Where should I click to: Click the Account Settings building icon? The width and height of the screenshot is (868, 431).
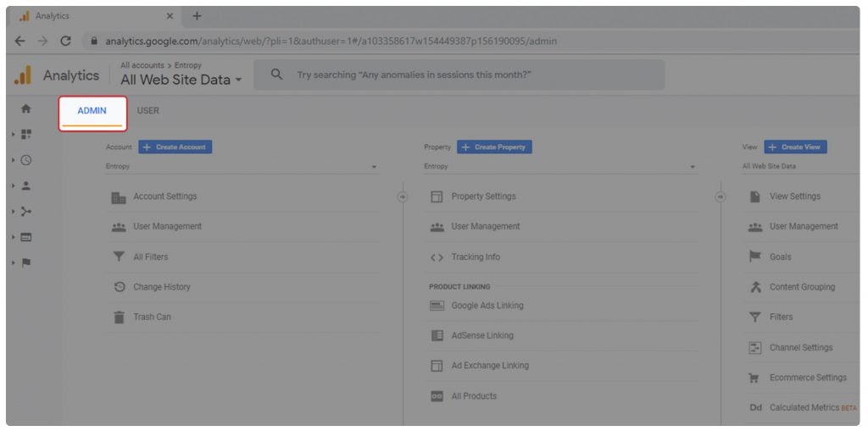119,197
